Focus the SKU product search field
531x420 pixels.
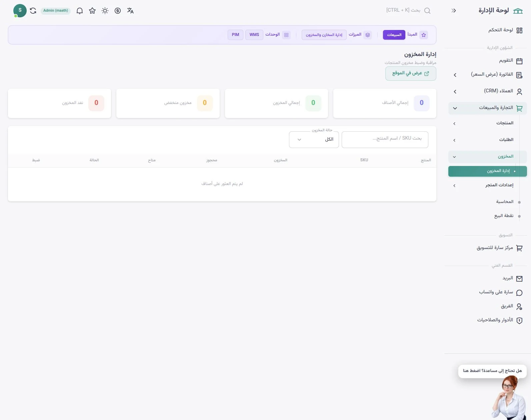coord(385,140)
